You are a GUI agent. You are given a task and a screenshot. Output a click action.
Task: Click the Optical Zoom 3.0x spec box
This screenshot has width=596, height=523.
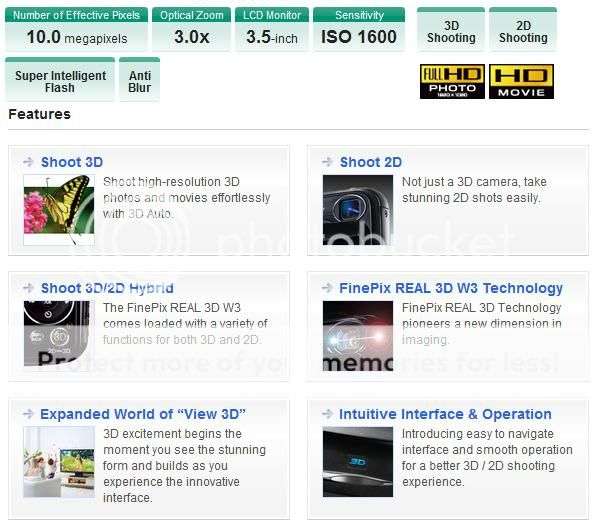[x=192, y=29]
